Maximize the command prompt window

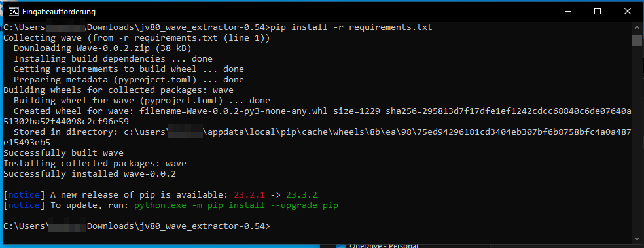pos(598,12)
